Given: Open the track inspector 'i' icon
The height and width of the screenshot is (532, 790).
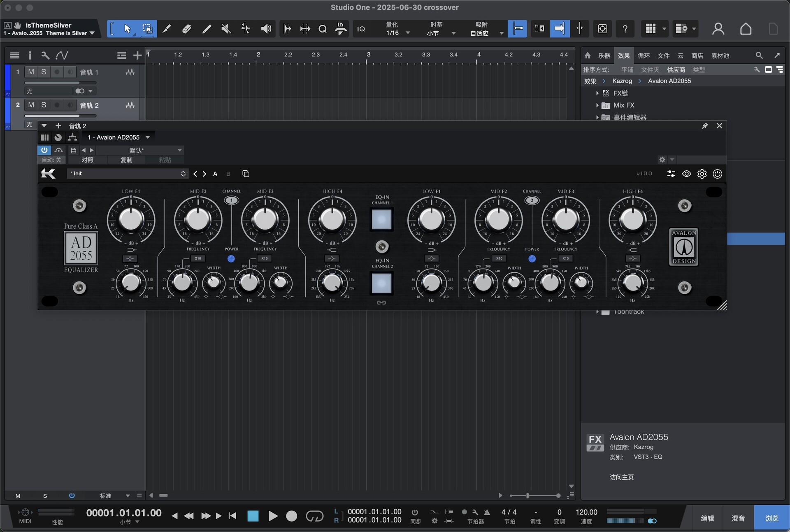Looking at the screenshot, I should pos(30,56).
